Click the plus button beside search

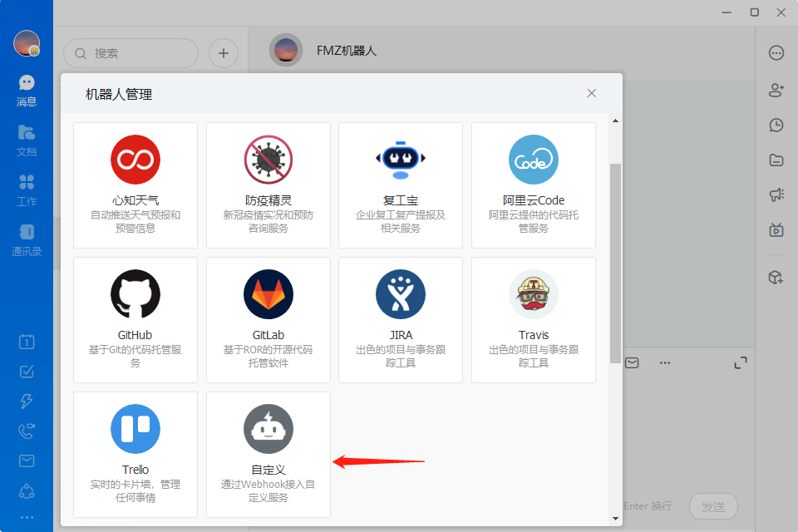[223, 53]
